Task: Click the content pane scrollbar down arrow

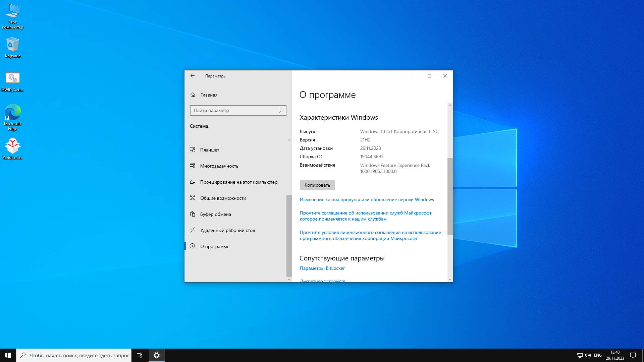Action: (x=450, y=279)
